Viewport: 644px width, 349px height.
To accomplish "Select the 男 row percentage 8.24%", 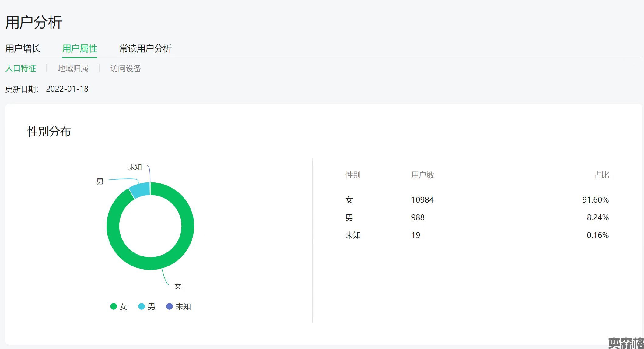I will click(597, 217).
